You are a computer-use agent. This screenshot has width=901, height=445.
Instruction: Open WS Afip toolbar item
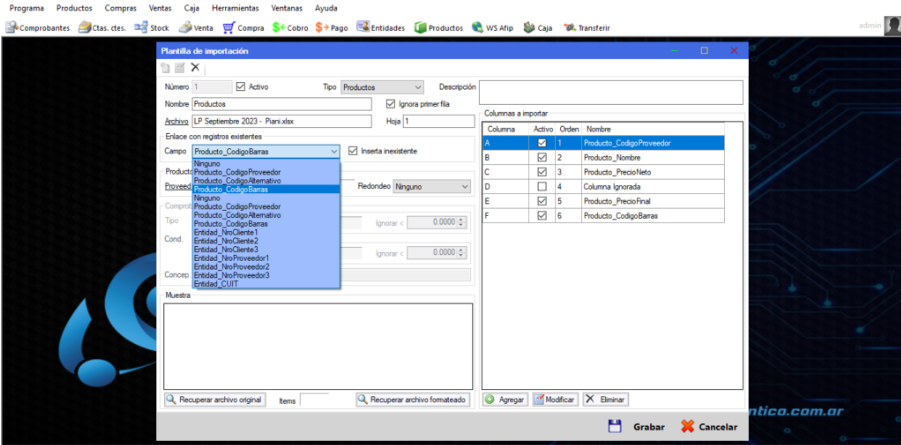click(492, 28)
